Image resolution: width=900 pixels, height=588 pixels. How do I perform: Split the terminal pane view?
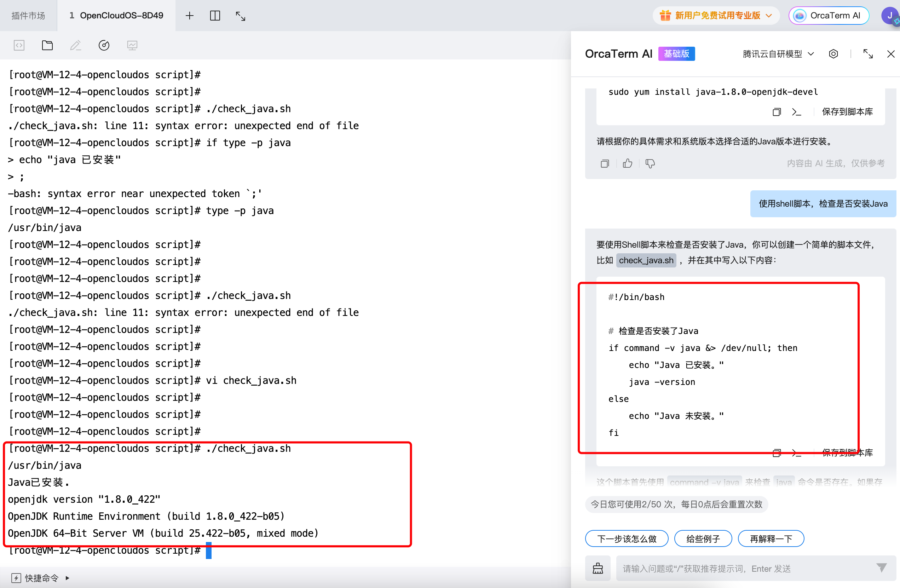215,16
